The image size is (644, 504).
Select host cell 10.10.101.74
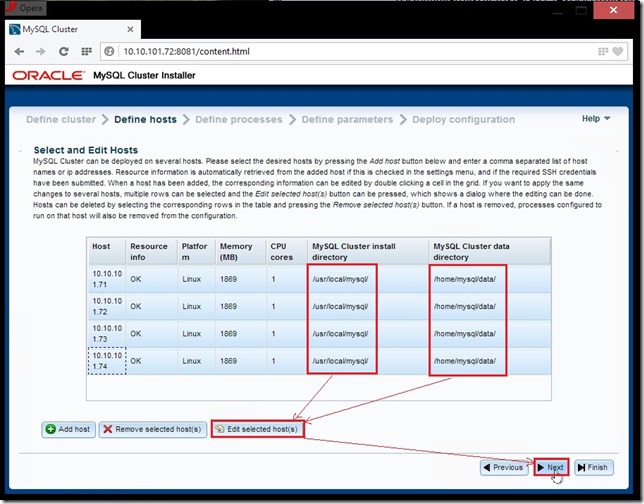[x=107, y=361]
